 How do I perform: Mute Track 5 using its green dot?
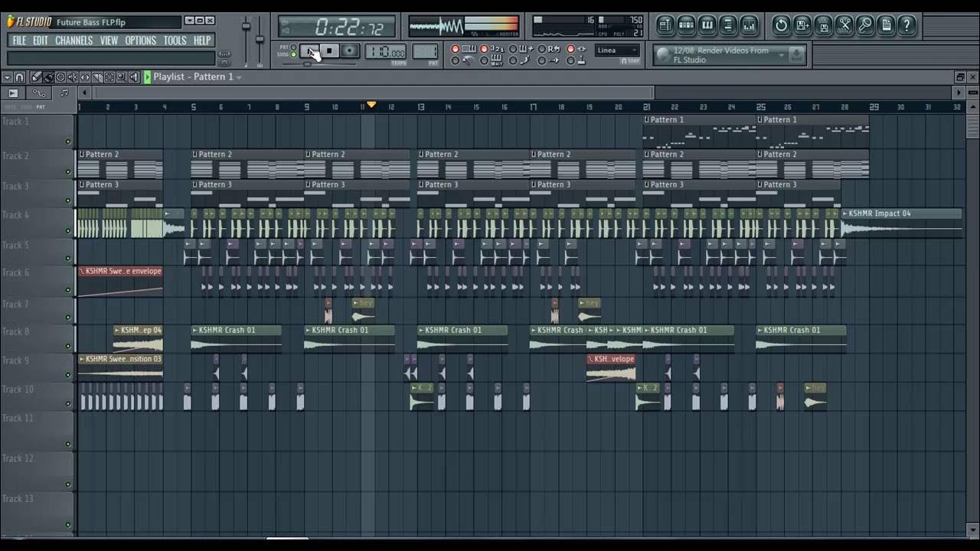click(68, 259)
